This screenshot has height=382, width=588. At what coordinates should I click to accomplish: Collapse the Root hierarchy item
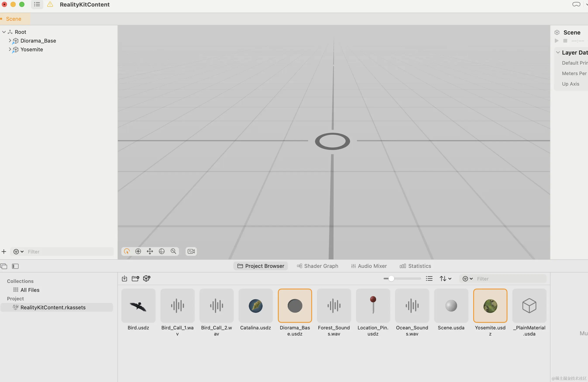(4, 32)
